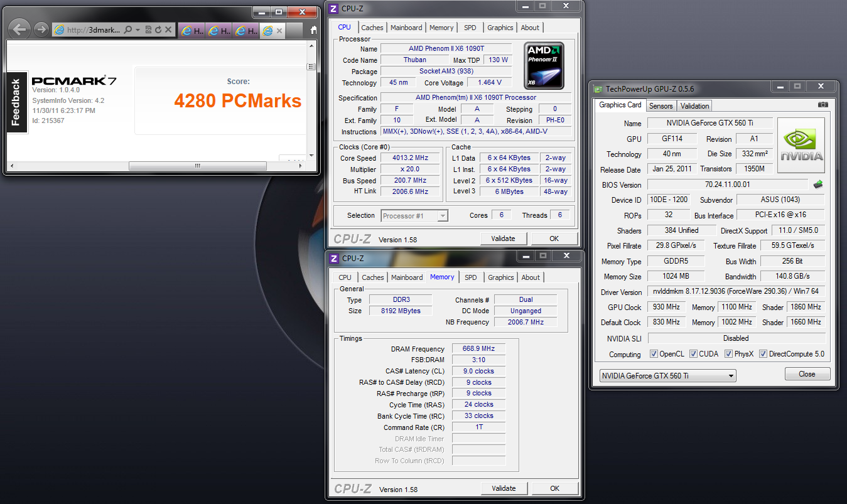Screen dimensions: 847x504
Task: Click Validate in the lower CPU-Z window
Action: coord(504,488)
